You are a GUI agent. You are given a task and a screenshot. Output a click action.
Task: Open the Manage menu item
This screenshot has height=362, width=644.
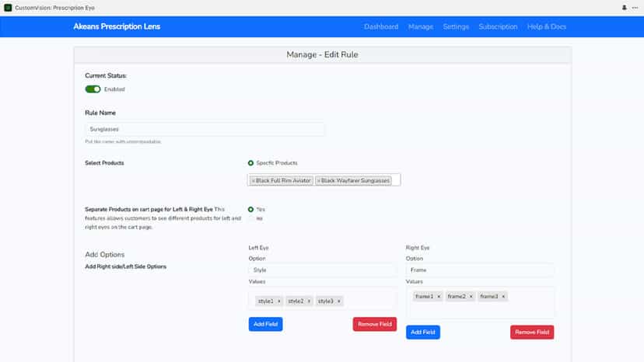421,26
